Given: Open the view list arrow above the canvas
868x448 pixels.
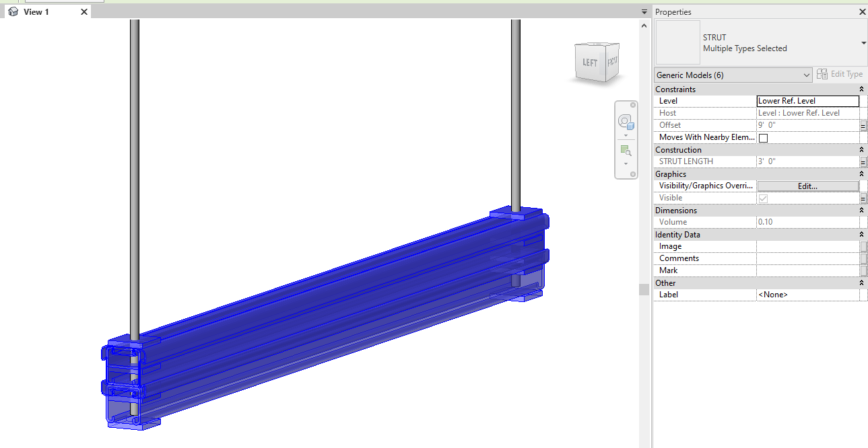Looking at the screenshot, I should (644, 11).
